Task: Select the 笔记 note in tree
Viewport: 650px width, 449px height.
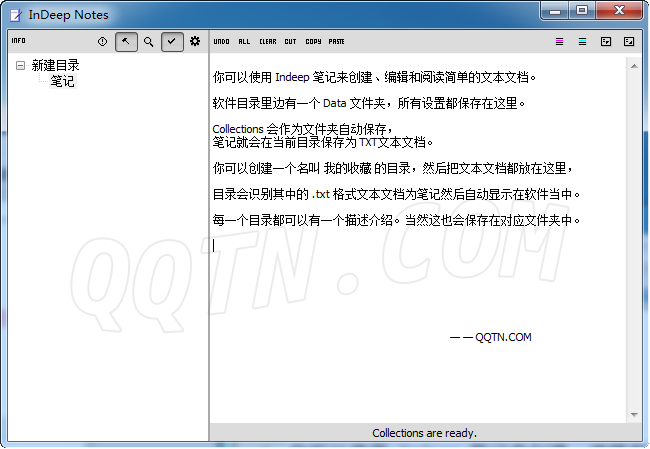Action: (62, 81)
